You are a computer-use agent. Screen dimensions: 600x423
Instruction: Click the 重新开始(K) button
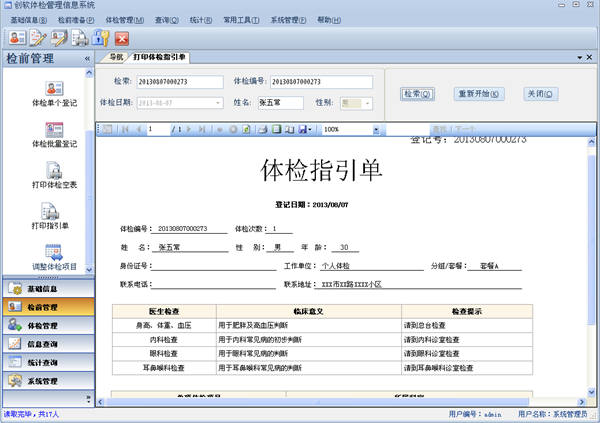(x=479, y=94)
